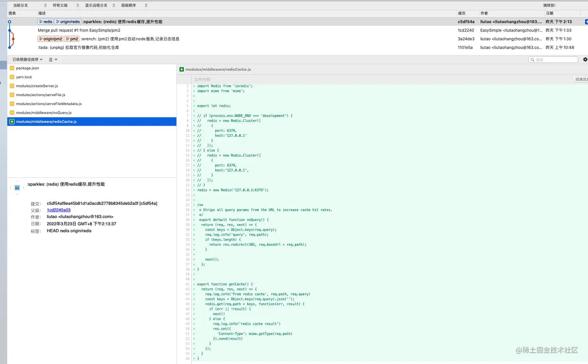Image resolution: width=588 pixels, height=364 pixels.
Task: Click the 作者 column header
Action: 484,13
